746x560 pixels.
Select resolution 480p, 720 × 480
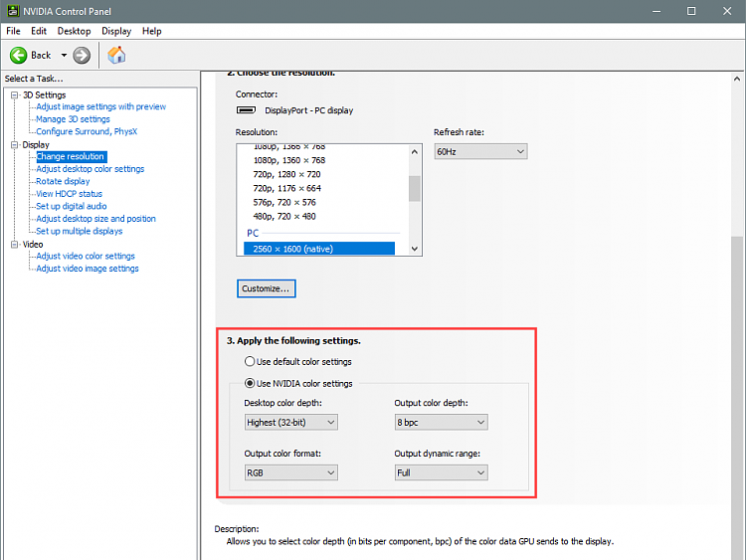tap(284, 217)
